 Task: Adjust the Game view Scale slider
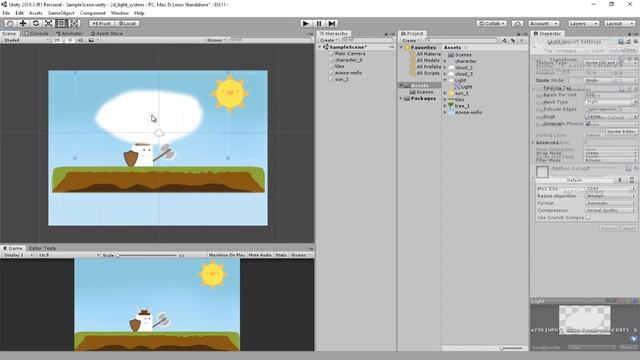(x=147, y=256)
